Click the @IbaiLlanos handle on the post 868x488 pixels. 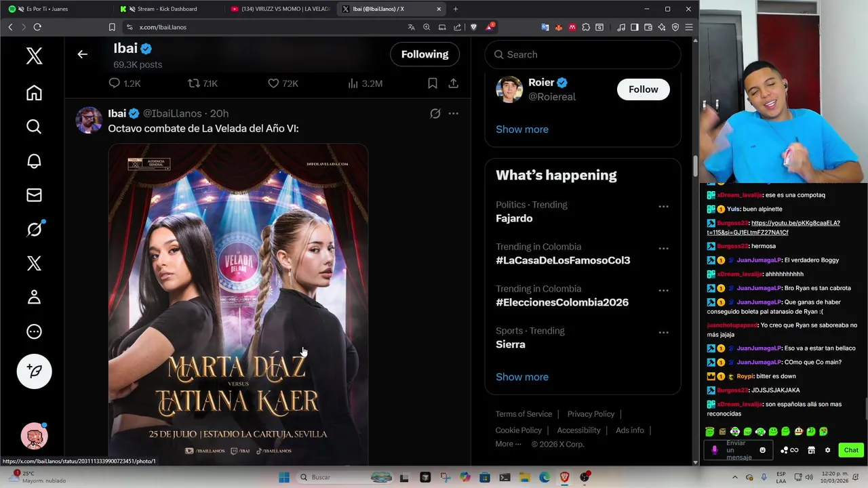(172, 113)
